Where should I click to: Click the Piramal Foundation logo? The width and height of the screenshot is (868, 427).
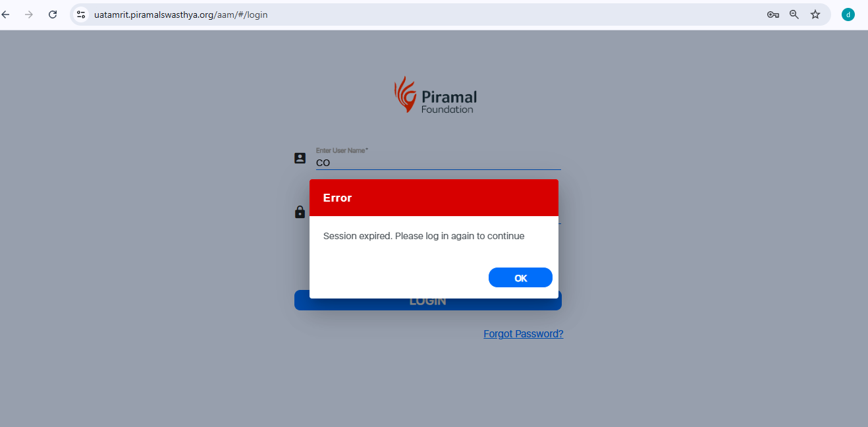point(435,95)
